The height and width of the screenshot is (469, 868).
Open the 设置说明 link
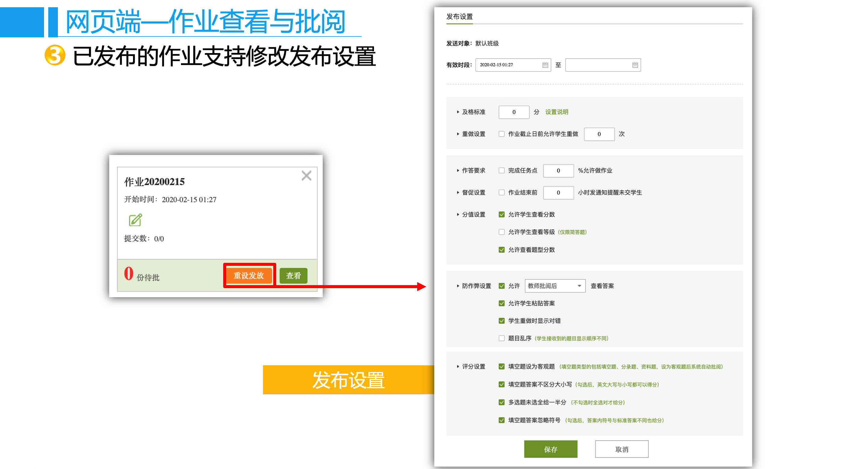pyautogui.click(x=556, y=112)
